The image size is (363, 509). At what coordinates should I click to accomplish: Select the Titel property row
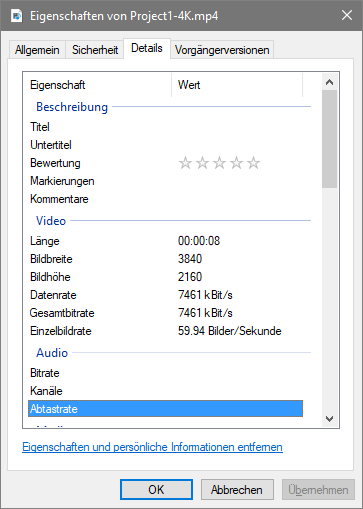pyautogui.click(x=165, y=127)
